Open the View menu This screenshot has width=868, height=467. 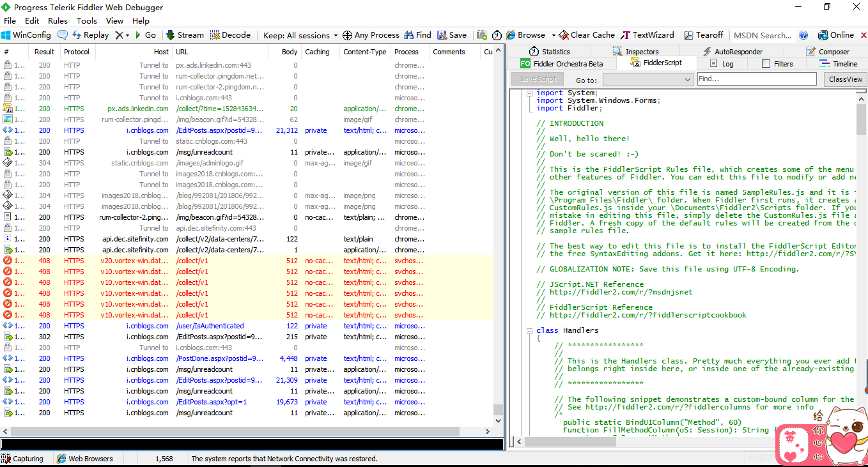coord(115,21)
